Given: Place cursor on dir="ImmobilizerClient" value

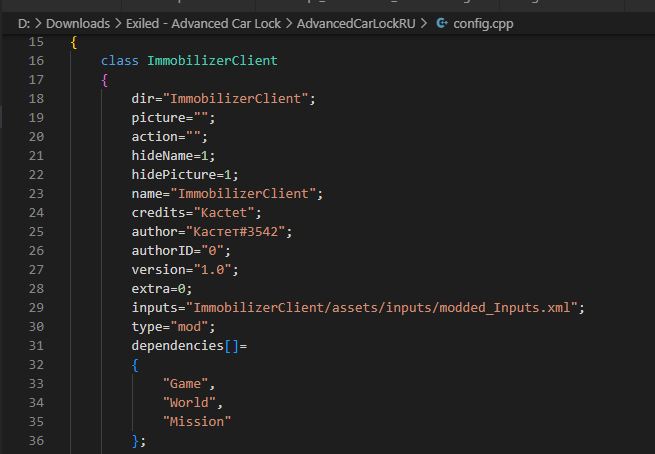Looking at the screenshot, I should point(236,99).
